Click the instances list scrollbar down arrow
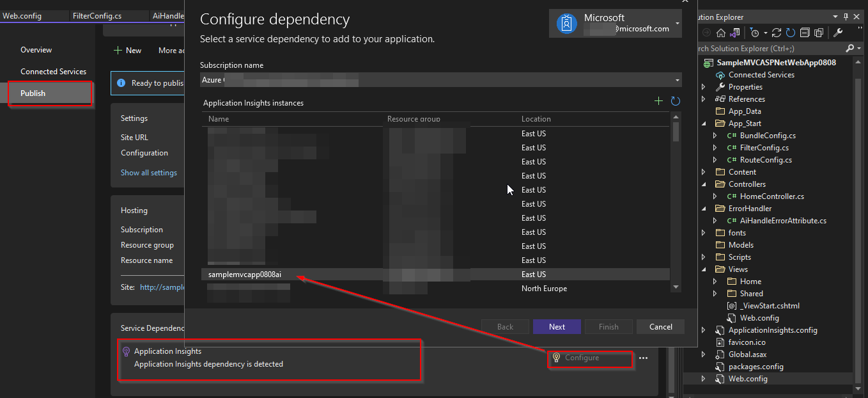Viewport: 868px width, 398px height. [x=676, y=288]
